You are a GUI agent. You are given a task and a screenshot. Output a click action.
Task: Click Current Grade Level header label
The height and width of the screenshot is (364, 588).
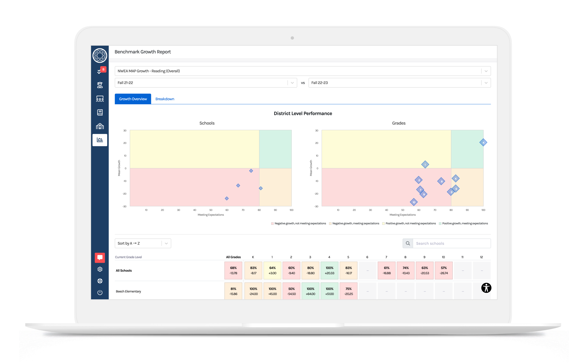click(128, 257)
